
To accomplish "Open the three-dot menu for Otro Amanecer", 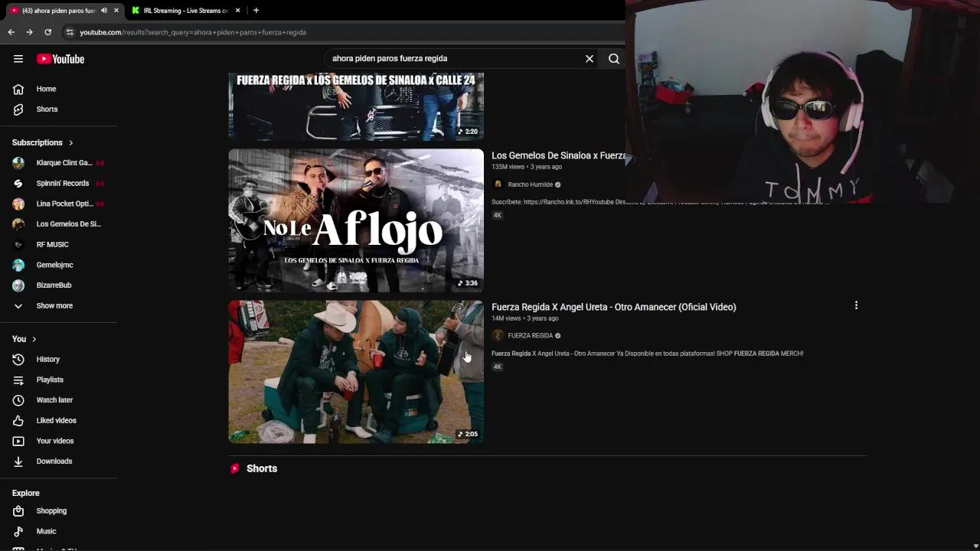I will [856, 305].
